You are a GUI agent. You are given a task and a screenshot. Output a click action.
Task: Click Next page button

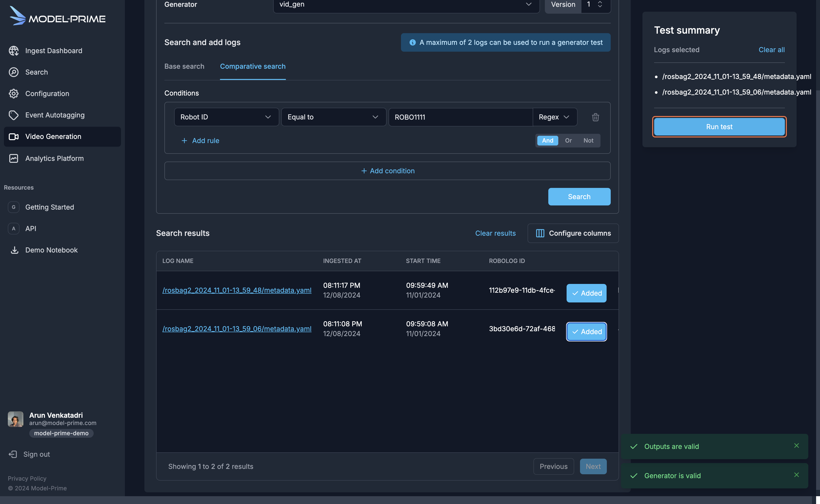(x=593, y=466)
